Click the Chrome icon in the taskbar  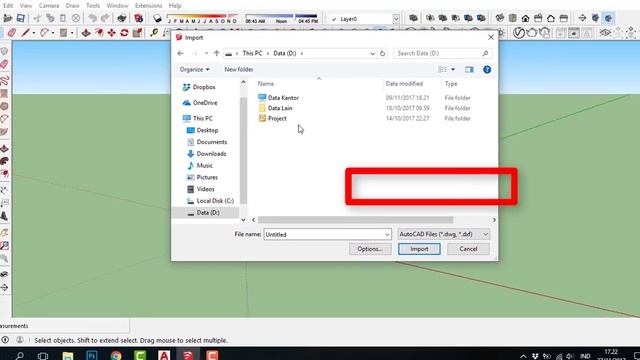[116, 356]
